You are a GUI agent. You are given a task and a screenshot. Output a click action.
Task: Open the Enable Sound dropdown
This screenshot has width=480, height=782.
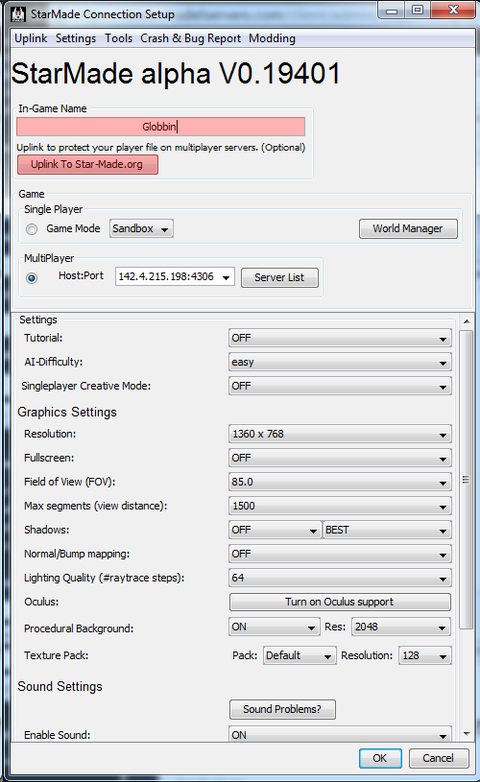tap(340, 735)
